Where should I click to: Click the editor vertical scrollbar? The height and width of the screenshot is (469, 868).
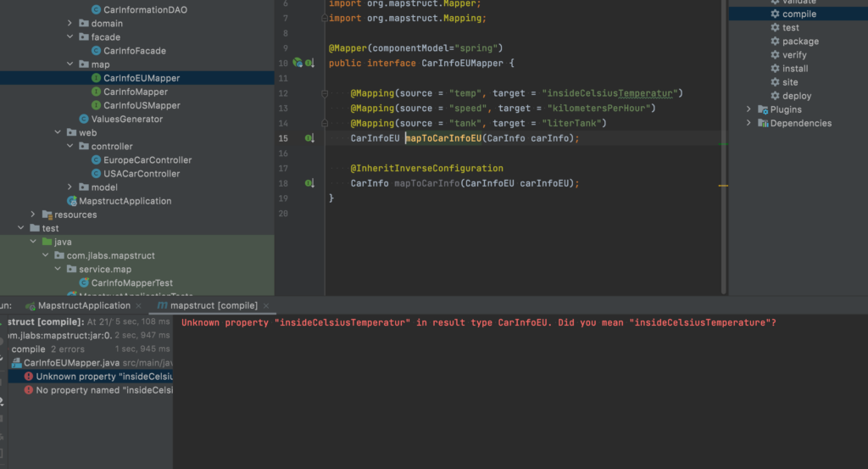pos(724,147)
